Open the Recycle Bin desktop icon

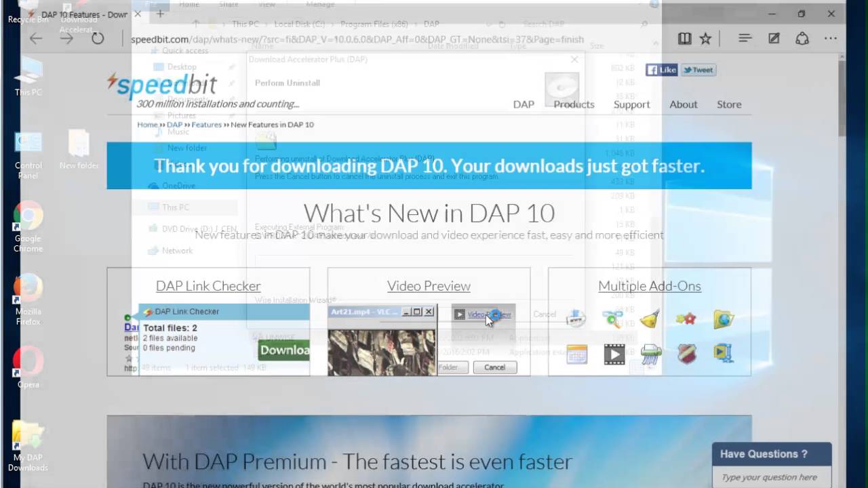[28, 14]
